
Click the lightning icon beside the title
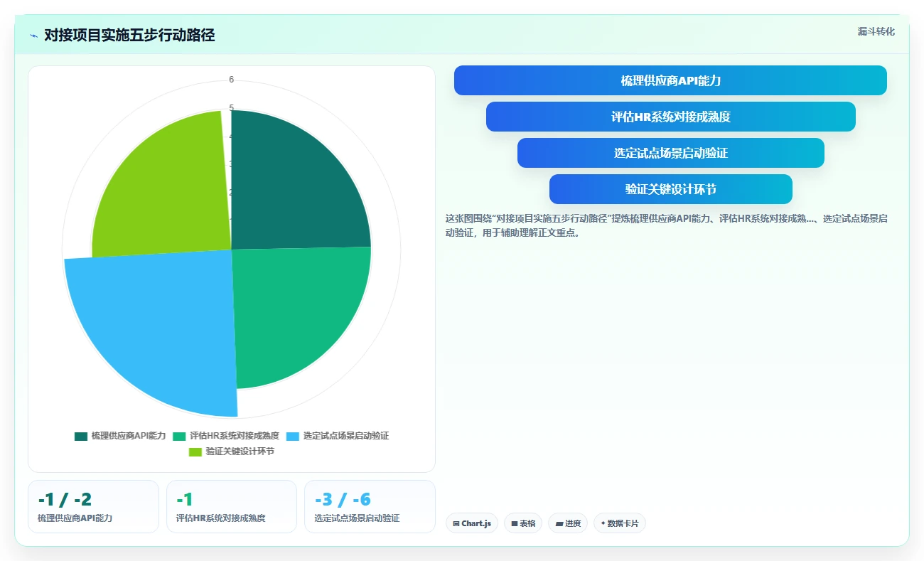[x=33, y=36]
